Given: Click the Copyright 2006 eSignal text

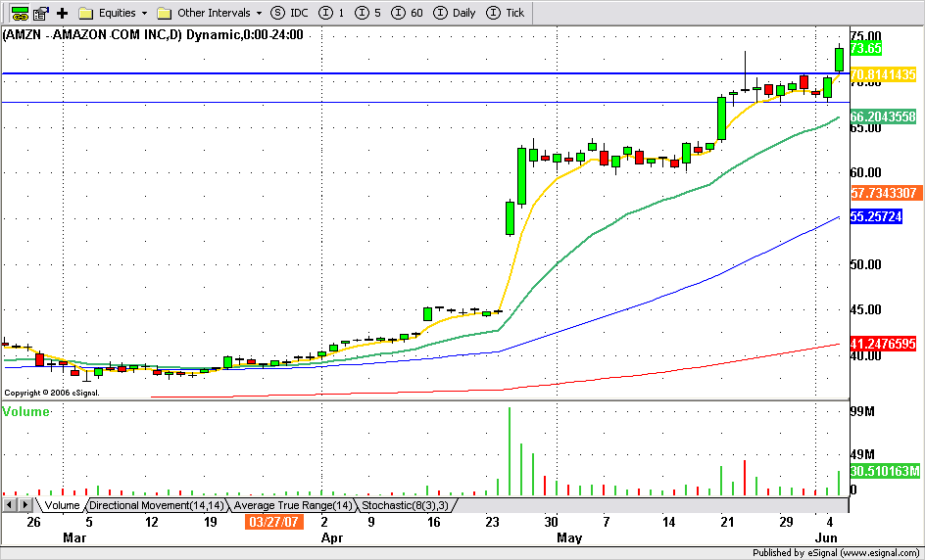Looking at the screenshot, I should pos(52,393).
